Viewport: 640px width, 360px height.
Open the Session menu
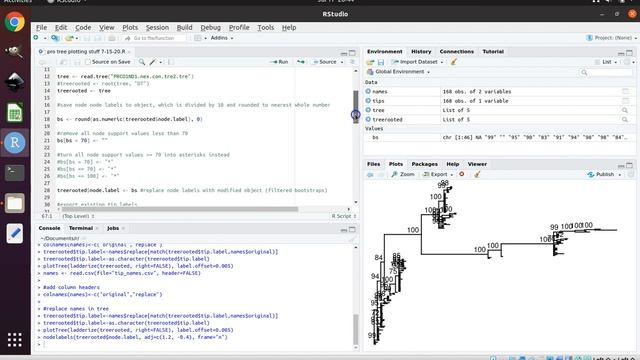pyautogui.click(x=157, y=28)
